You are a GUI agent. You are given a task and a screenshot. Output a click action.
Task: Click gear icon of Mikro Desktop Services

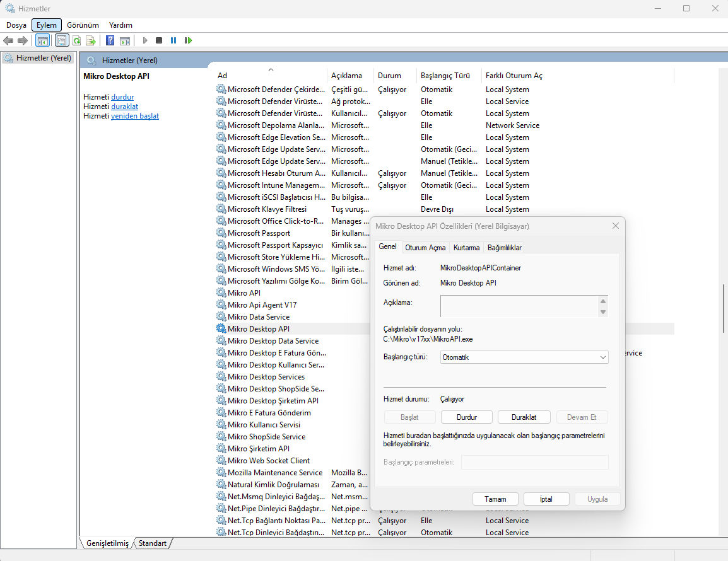tap(221, 377)
